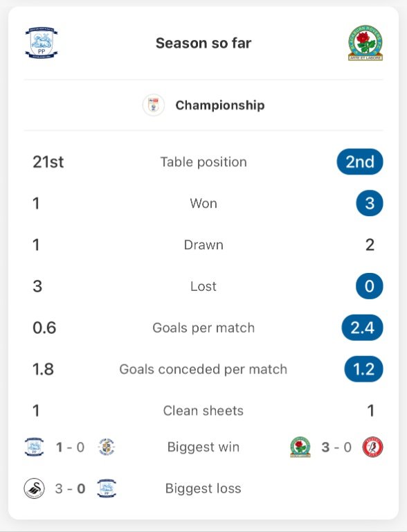Viewport: 407px width, 532px height.
Task: Click the 0 lost badge for Blackburn
Action: click(370, 286)
